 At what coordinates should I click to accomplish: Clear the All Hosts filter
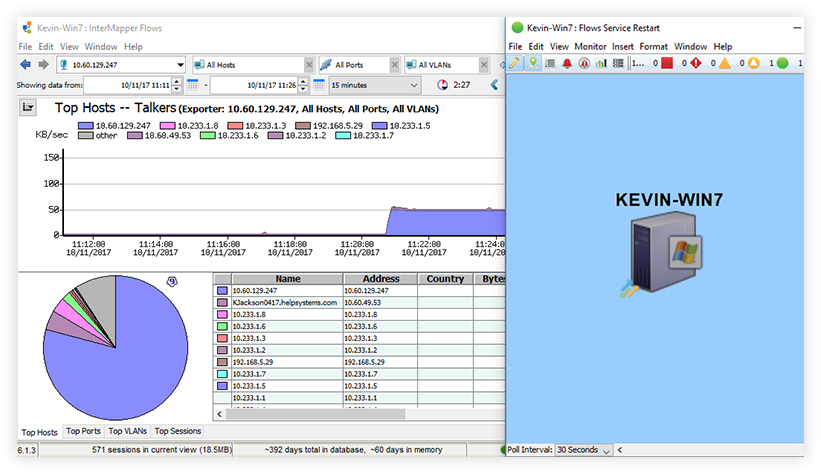[x=309, y=65]
